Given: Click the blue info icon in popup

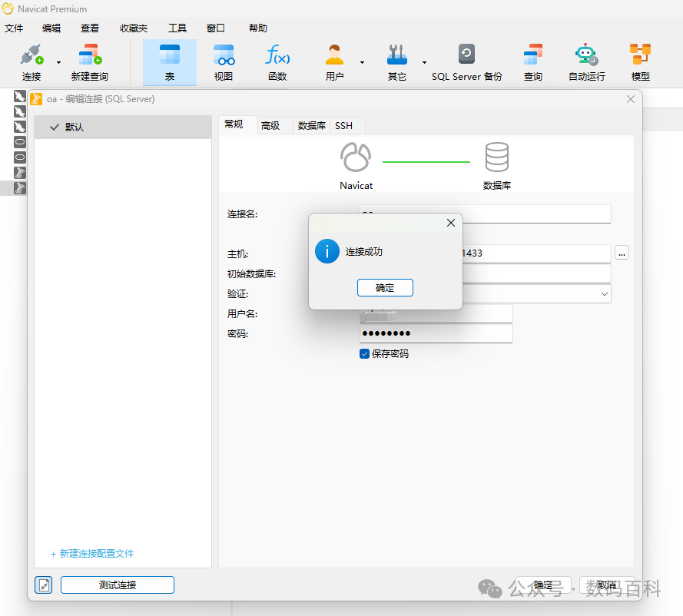Looking at the screenshot, I should click(x=327, y=251).
